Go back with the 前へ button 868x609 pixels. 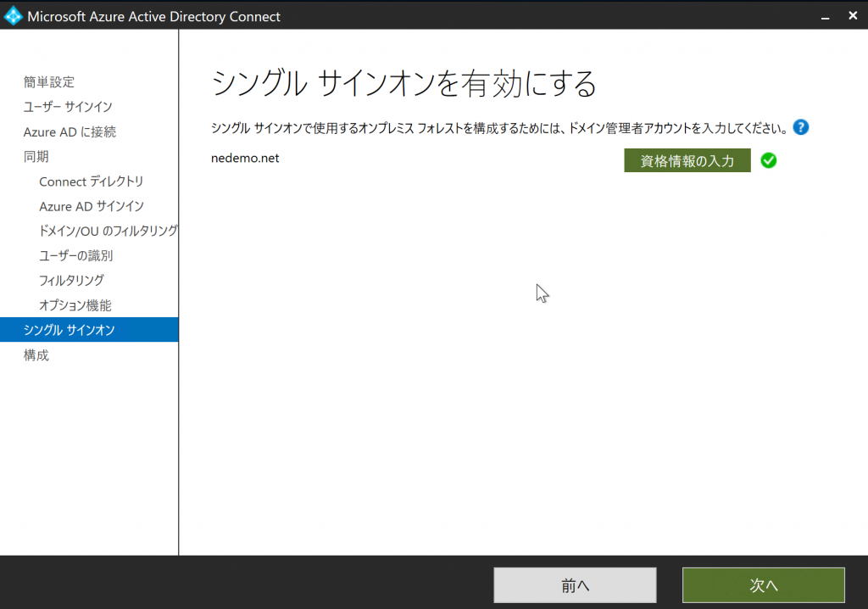tap(575, 585)
